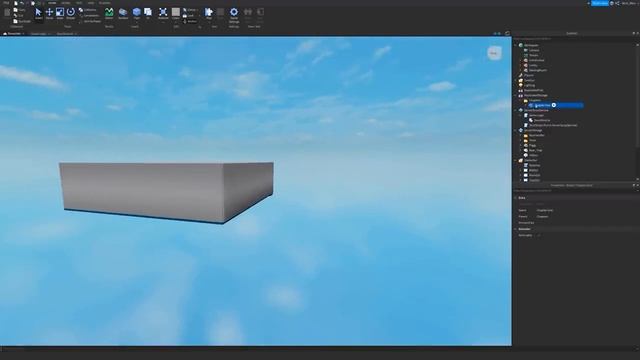Switch to the Plugins ribbon tab

(x=104, y=3)
